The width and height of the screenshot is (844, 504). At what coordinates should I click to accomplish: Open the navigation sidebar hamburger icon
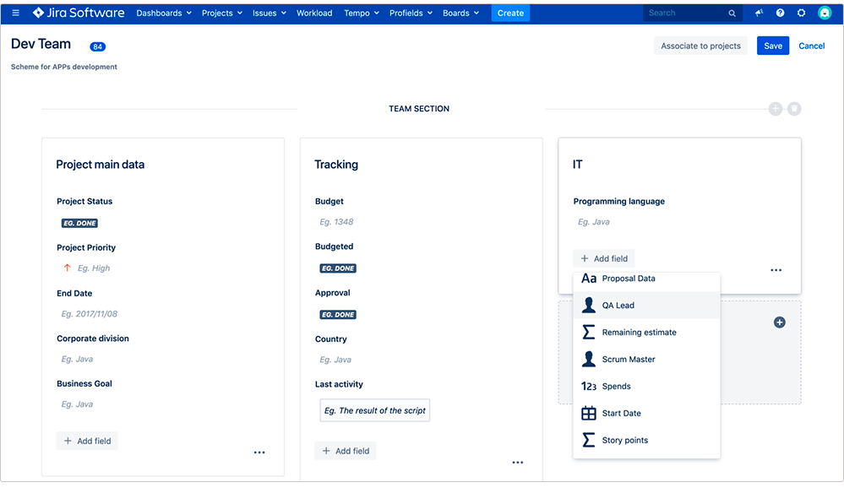pos(15,13)
